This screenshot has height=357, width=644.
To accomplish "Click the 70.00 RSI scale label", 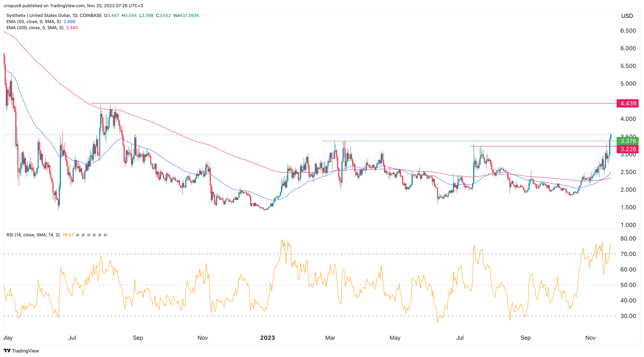I will point(628,254).
